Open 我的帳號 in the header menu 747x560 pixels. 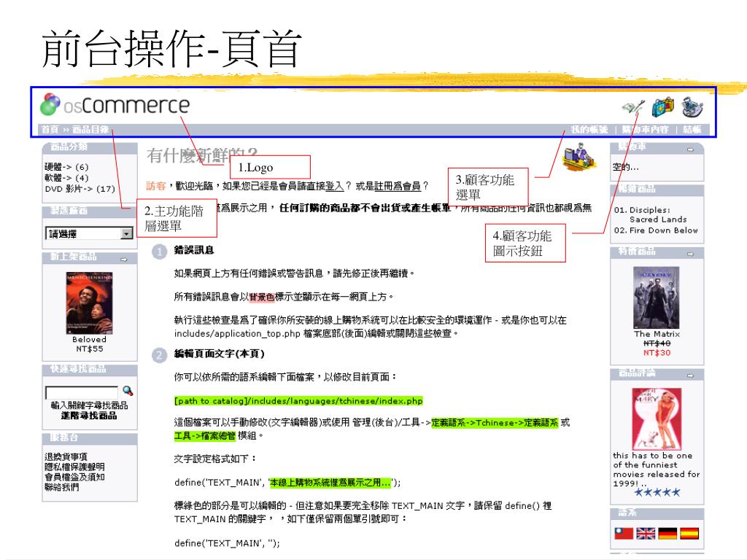pos(589,130)
